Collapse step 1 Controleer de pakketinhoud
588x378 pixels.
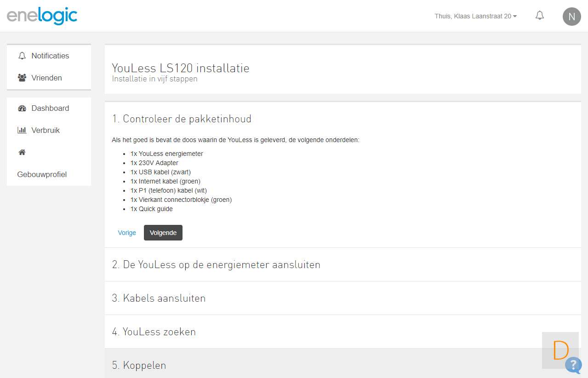(182, 119)
